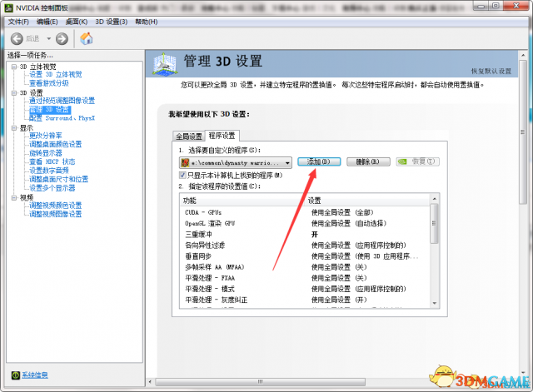The image size is (533, 392).
Task: Open the 编辑(E) menu
Action: click(x=47, y=22)
